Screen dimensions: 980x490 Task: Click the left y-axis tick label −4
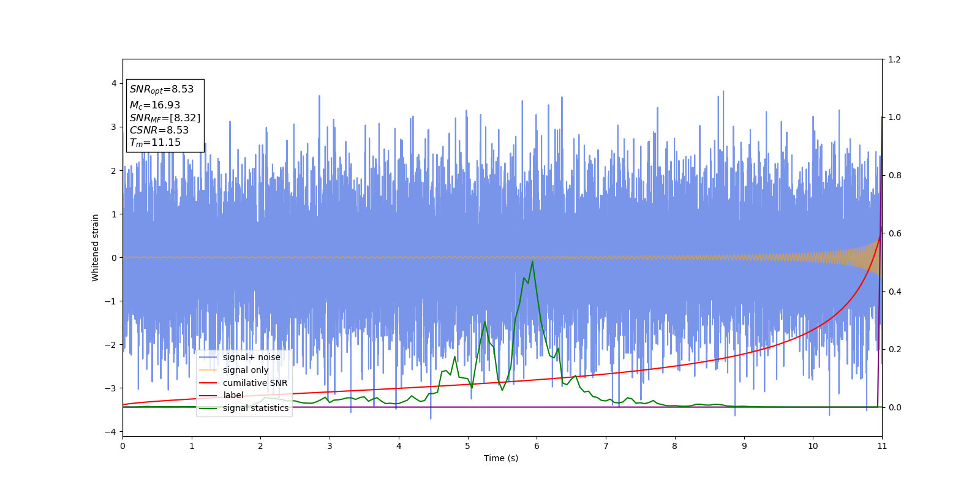click(x=111, y=432)
